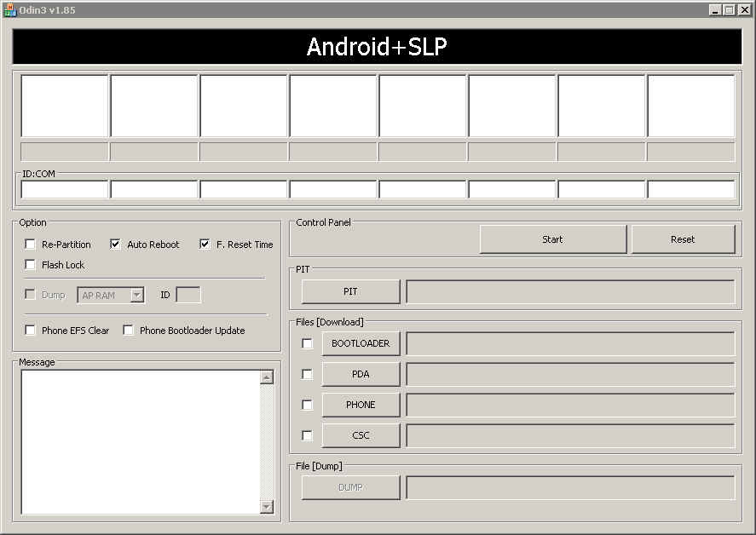Tick the checkbox beside PDA
Viewport: 756px width, 535px height.
pos(307,374)
